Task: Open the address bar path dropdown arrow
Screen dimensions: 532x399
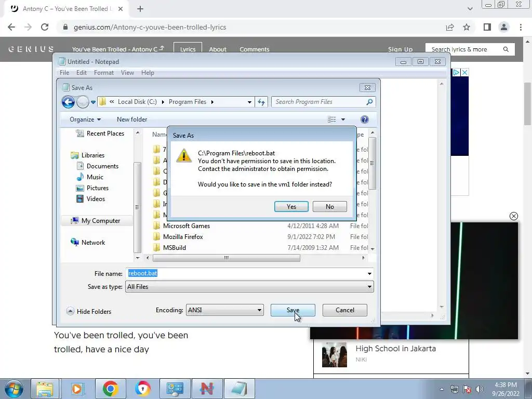Action: click(249, 102)
